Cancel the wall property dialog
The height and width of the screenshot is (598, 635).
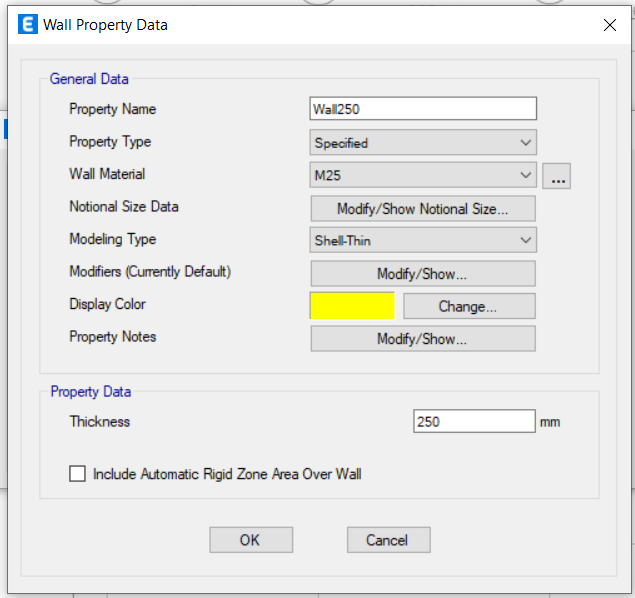(388, 540)
